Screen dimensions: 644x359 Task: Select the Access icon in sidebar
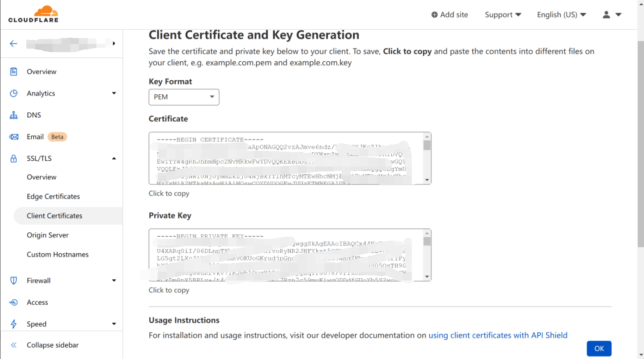(13, 302)
